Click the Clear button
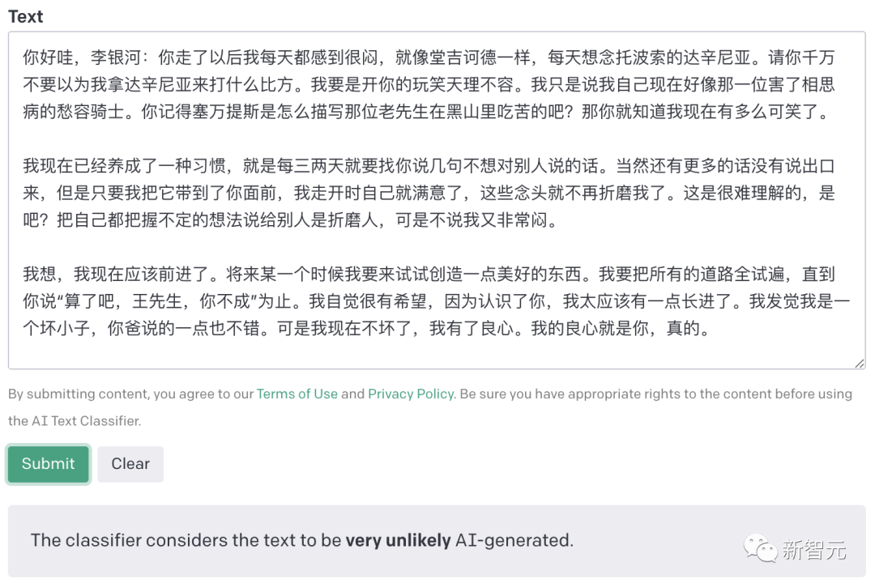 click(x=130, y=464)
